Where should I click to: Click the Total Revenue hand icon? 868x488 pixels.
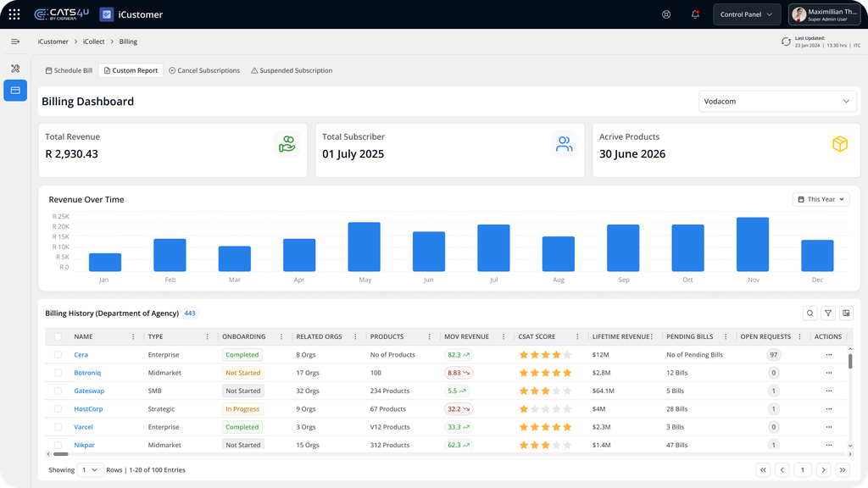pos(287,144)
